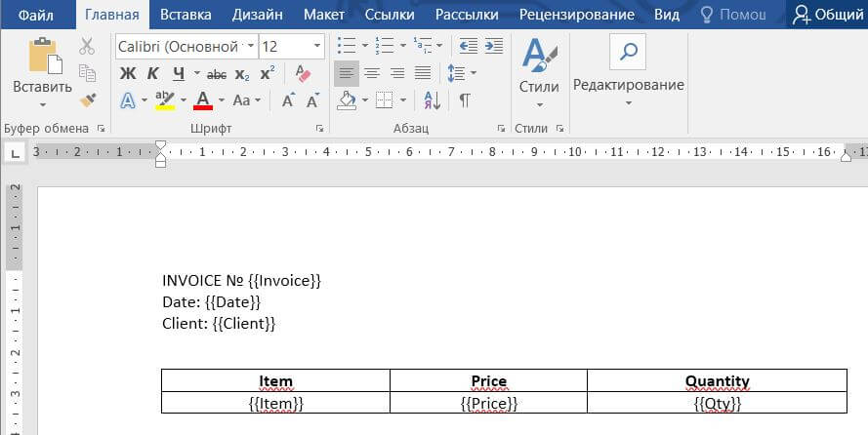
Task: Click the Помощь tell-me box
Action: tap(733, 15)
